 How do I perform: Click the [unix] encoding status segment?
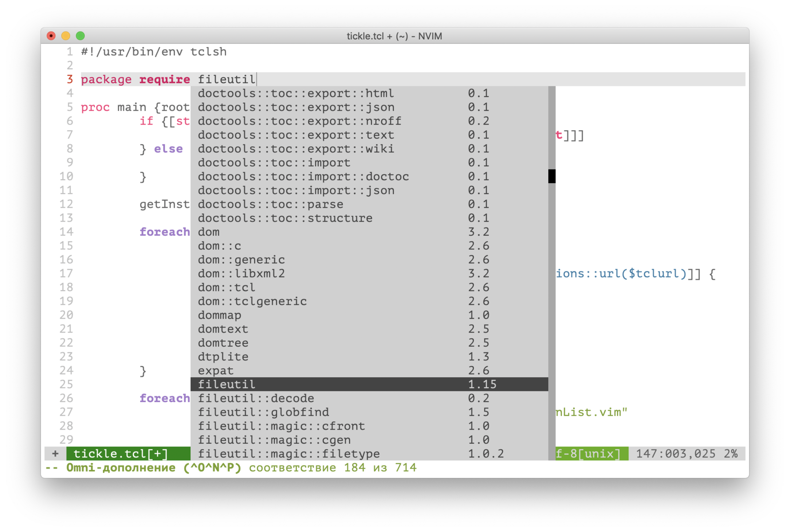[599, 454]
